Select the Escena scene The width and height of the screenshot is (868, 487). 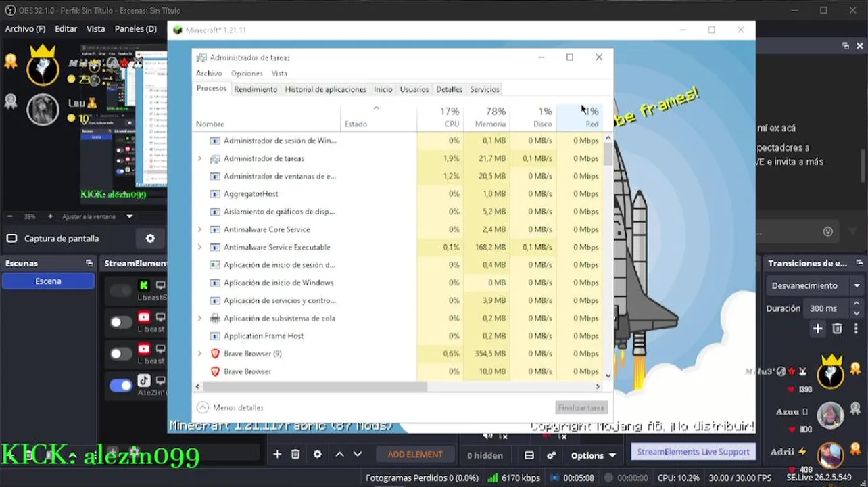pos(48,281)
